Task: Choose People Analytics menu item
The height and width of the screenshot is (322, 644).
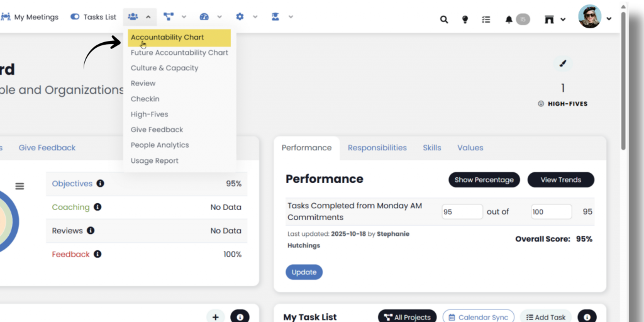Action: coord(160,145)
